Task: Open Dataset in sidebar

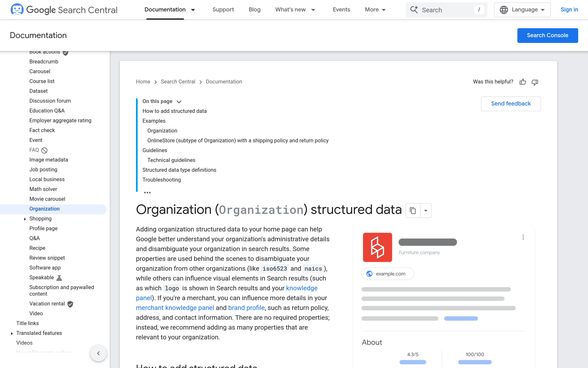Action: coord(38,91)
